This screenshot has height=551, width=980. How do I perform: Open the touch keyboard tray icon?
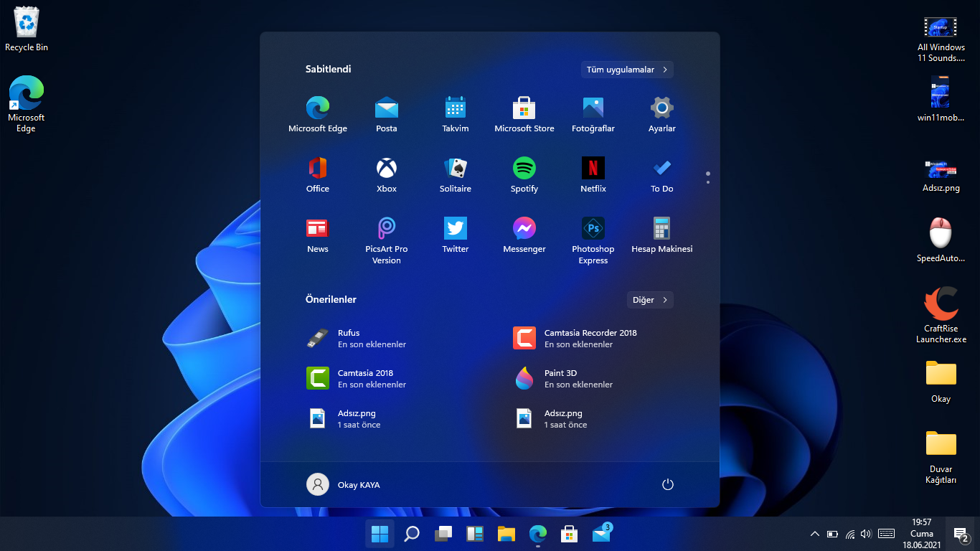pyautogui.click(x=886, y=534)
